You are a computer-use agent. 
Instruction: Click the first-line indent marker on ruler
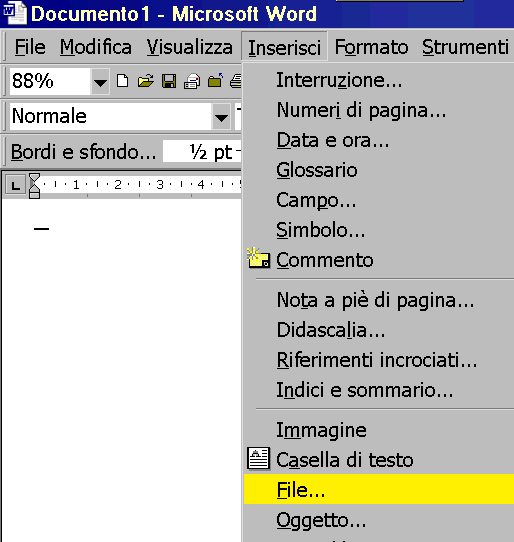[x=35, y=178]
